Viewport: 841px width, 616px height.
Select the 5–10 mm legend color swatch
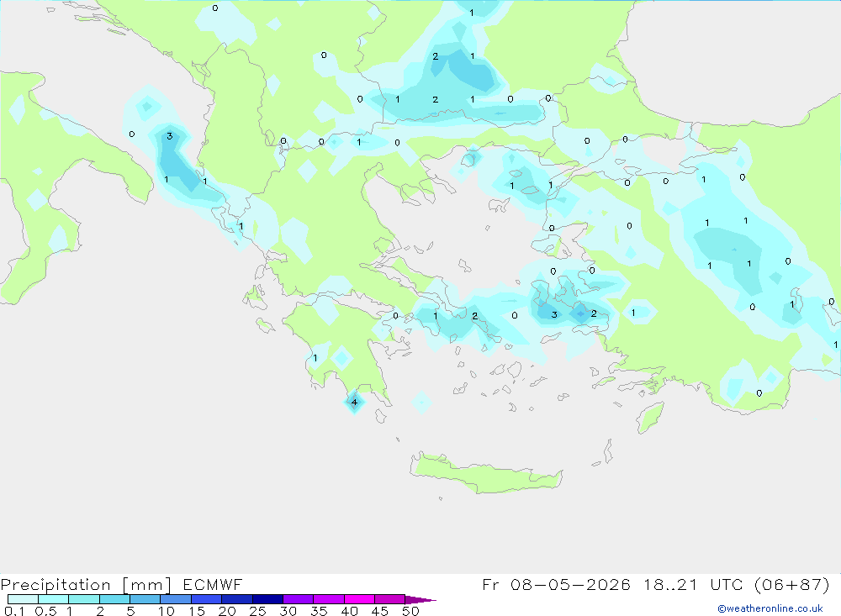tap(145, 599)
